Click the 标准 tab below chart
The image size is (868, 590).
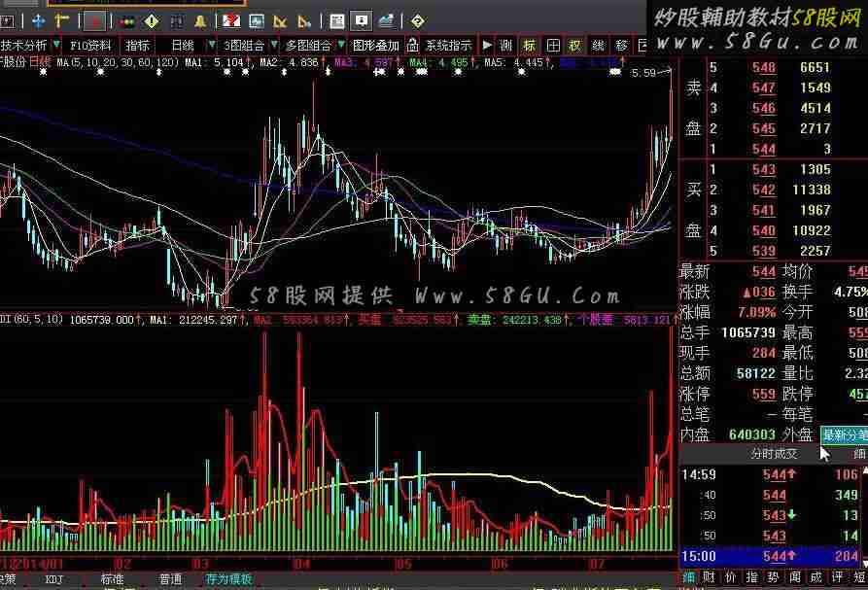tap(112, 579)
